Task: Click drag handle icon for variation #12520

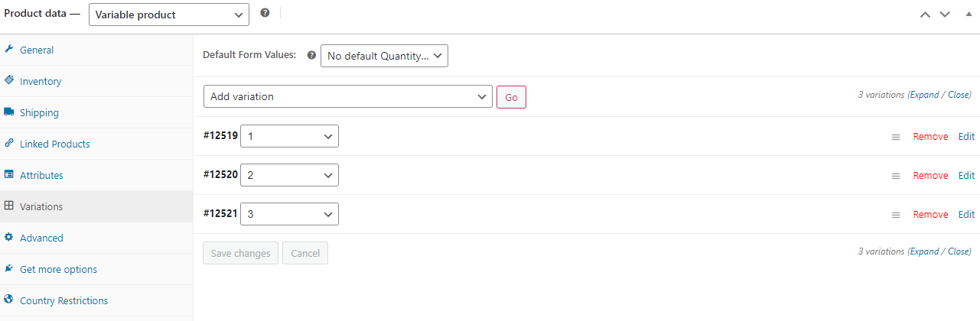Action: coord(896,176)
